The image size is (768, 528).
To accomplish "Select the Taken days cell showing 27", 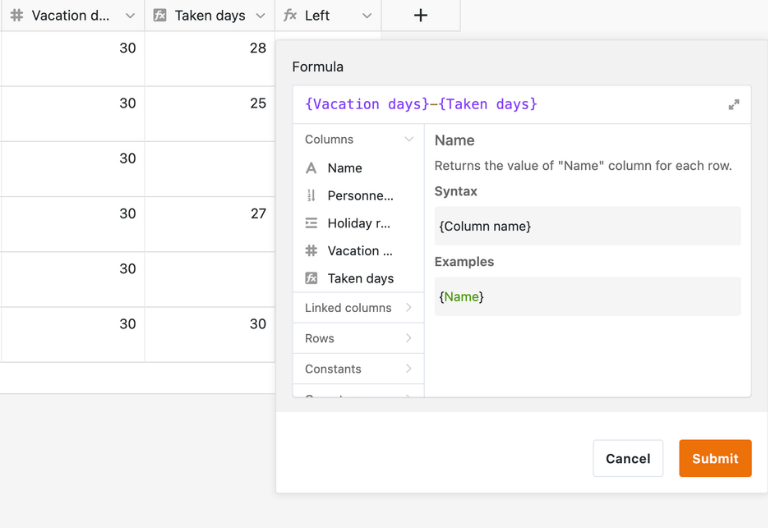I will coord(210,224).
